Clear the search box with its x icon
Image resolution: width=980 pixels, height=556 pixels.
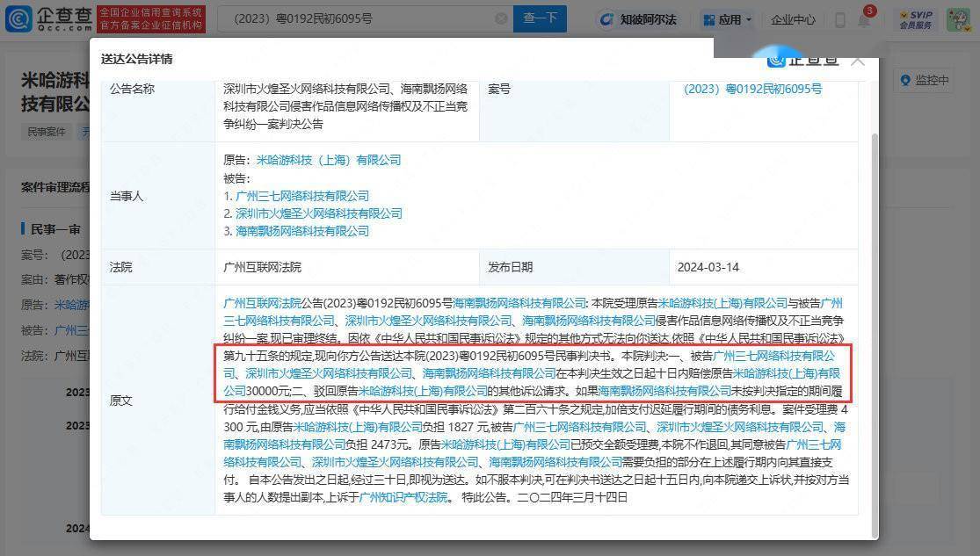[501, 18]
